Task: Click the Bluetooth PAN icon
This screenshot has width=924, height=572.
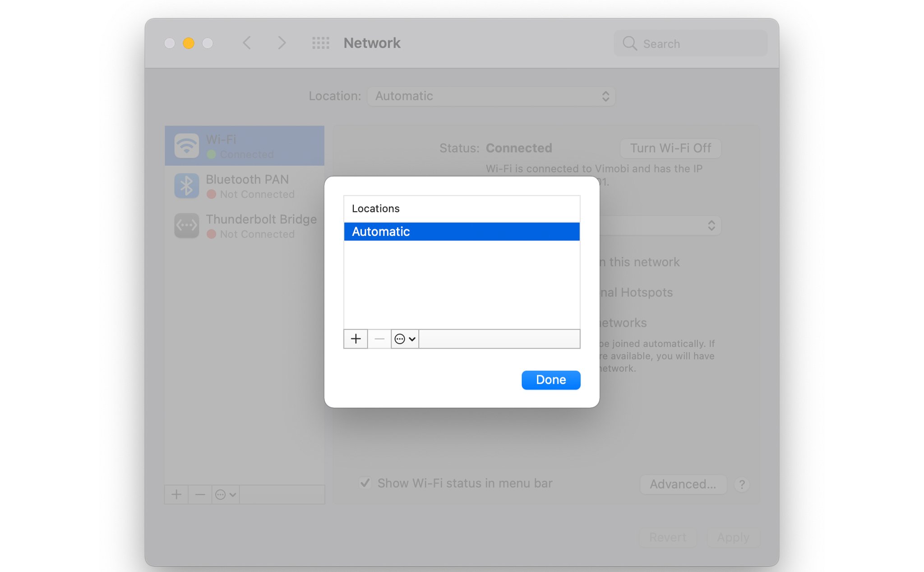Action: coord(186,186)
